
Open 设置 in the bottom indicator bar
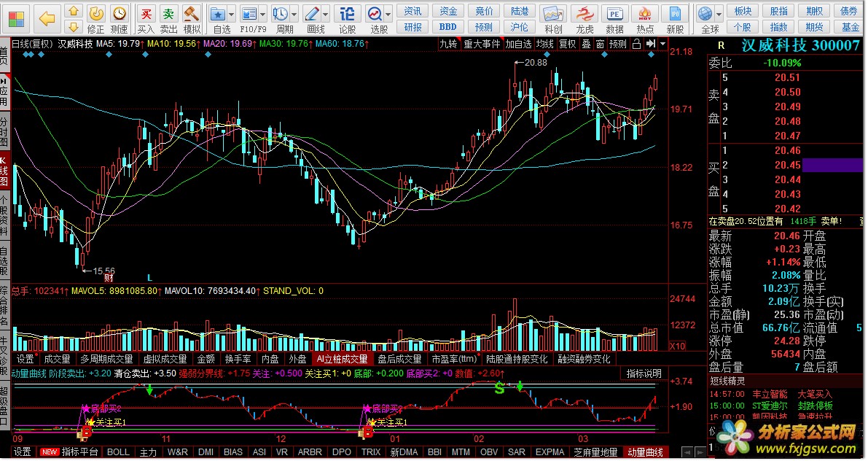22,452
